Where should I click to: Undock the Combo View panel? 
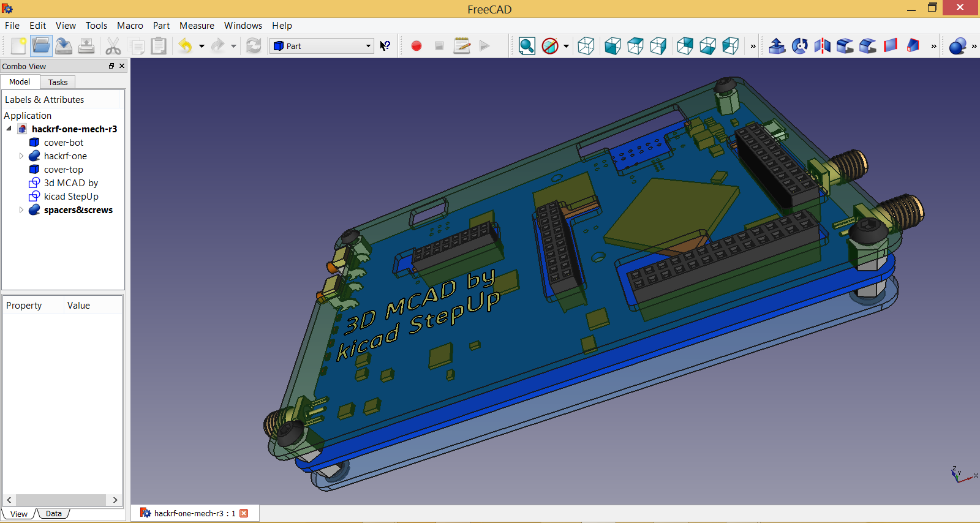(111, 66)
